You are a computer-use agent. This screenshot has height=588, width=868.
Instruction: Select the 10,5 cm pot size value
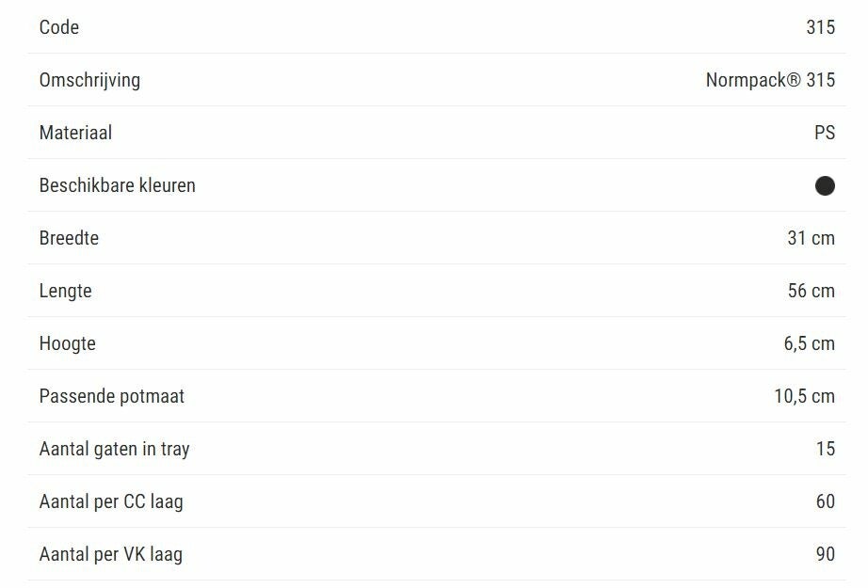click(804, 396)
